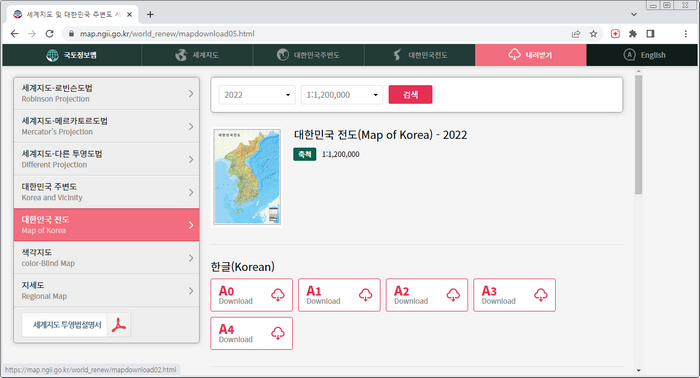Click the browser forward arrow
The height and width of the screenshot is (378, 700).
[32, 34]
